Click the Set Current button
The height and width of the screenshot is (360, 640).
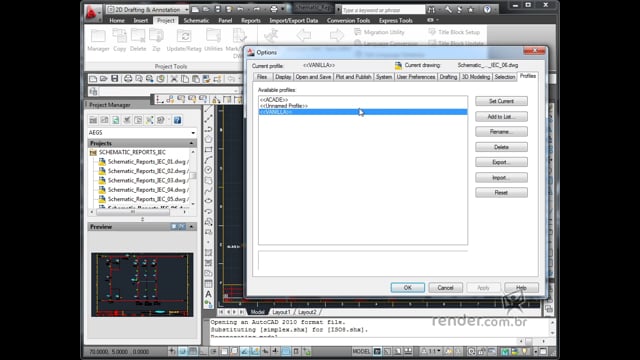501,101
